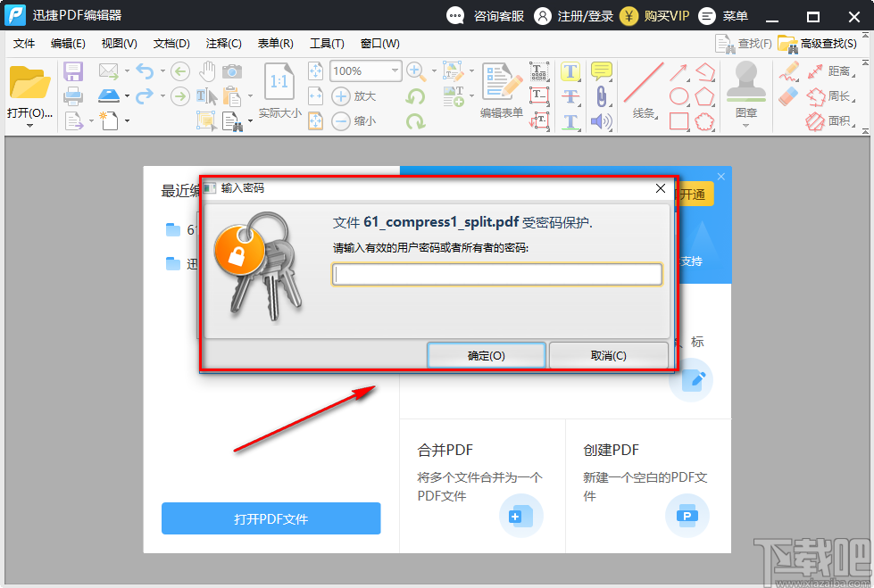Expand the dropdown arrow under Open (打开)
Viewport: 874px width, 588px height.
pos(29,126)
